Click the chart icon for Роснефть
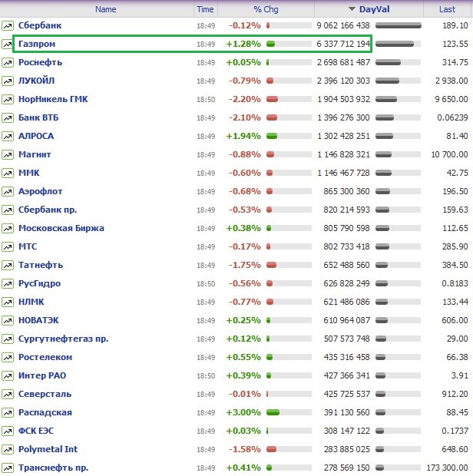This screenshot has height=476, width=473. [7, 62]
